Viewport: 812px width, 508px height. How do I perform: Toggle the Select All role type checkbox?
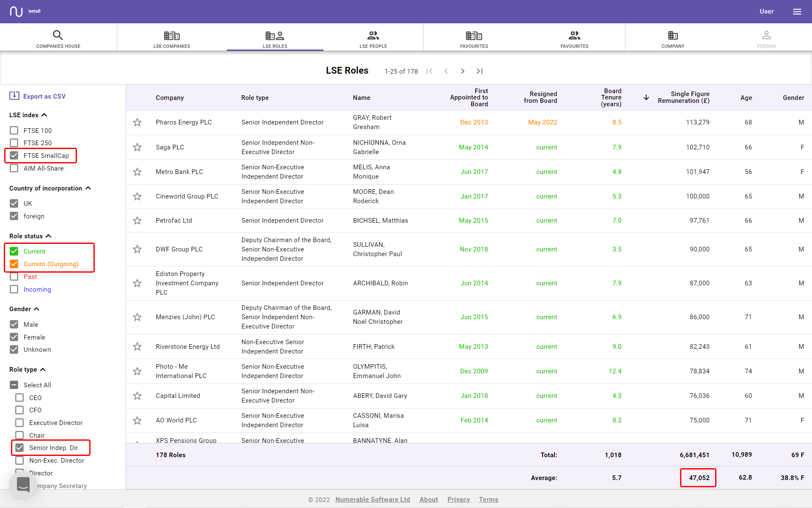[x=14, y=385]
